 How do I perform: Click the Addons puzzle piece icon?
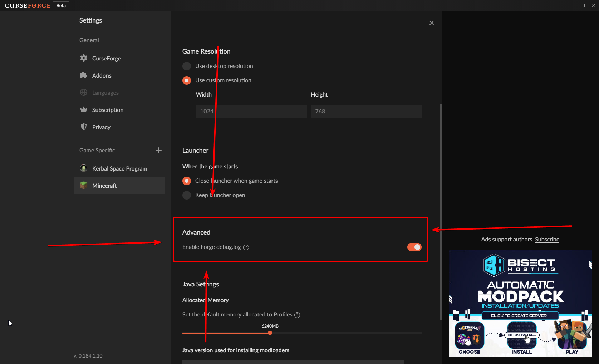pyautogui.click(x=84, y=75)
